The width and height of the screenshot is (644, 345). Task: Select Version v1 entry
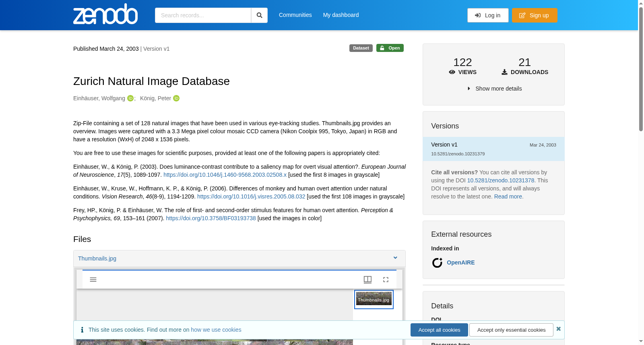493,149
